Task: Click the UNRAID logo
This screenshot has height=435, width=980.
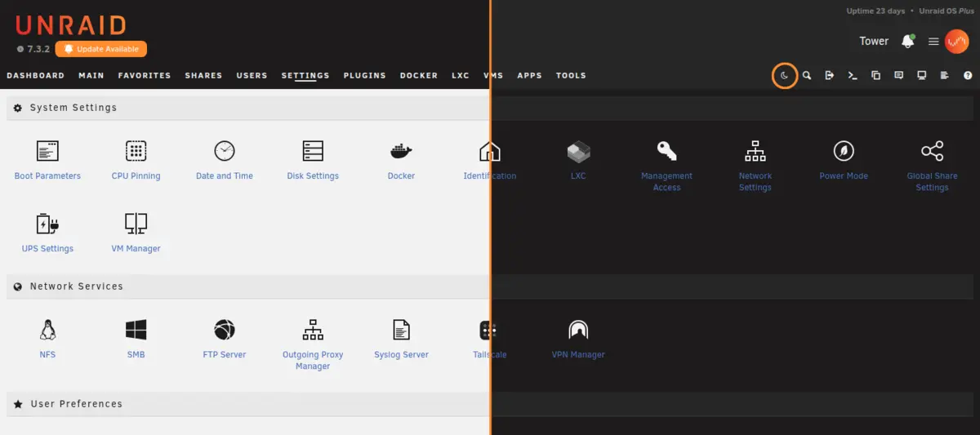Action: tap(70, 24)
